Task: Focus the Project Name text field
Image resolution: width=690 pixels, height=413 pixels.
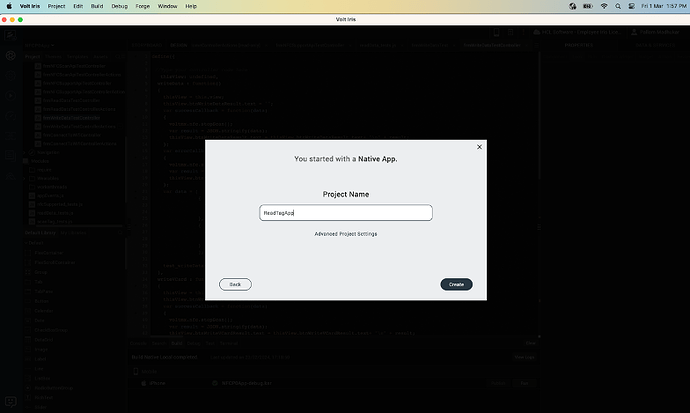Action: [345, 213]
